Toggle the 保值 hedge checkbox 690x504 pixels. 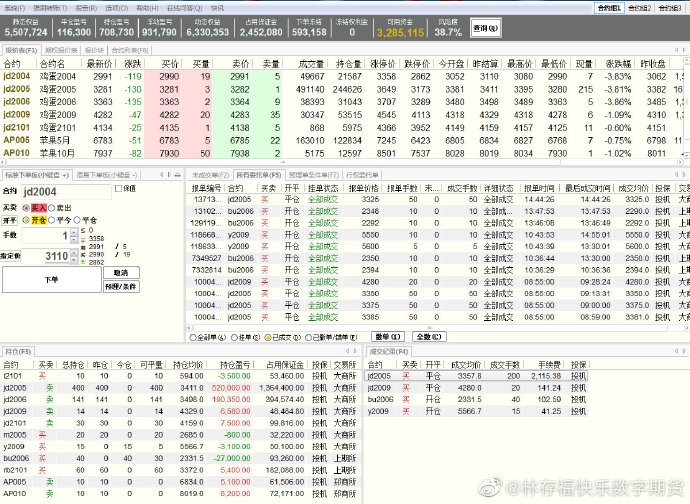click(118, 188)
